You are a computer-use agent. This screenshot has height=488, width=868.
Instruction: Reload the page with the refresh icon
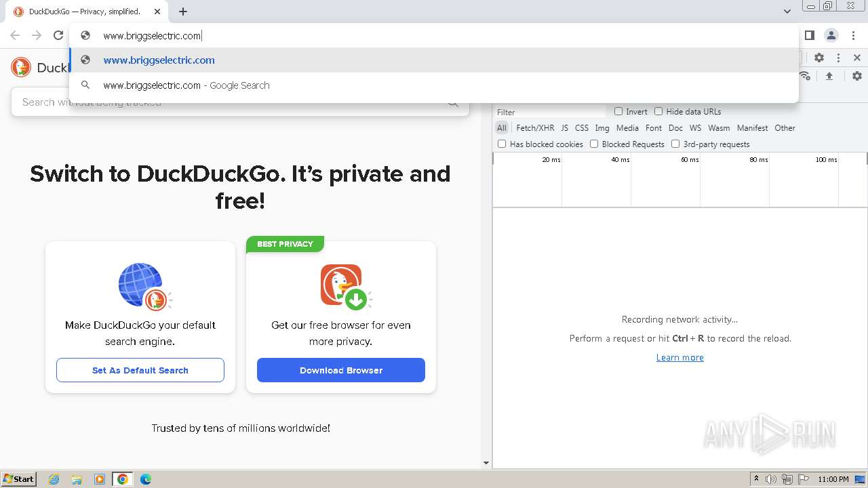tap(58, 35)
